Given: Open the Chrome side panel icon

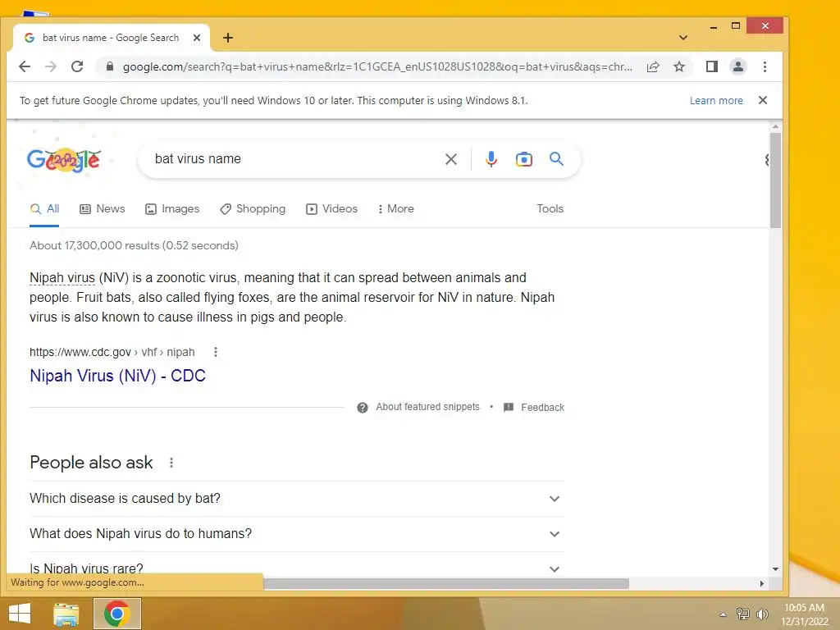Looking at the screenshot, I should click(711, 66).
